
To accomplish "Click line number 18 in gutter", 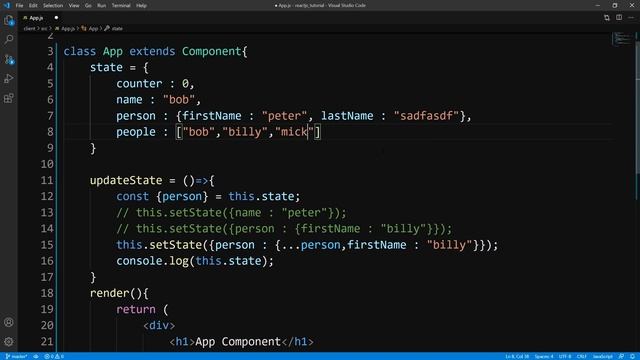I will tap(47, 293).
